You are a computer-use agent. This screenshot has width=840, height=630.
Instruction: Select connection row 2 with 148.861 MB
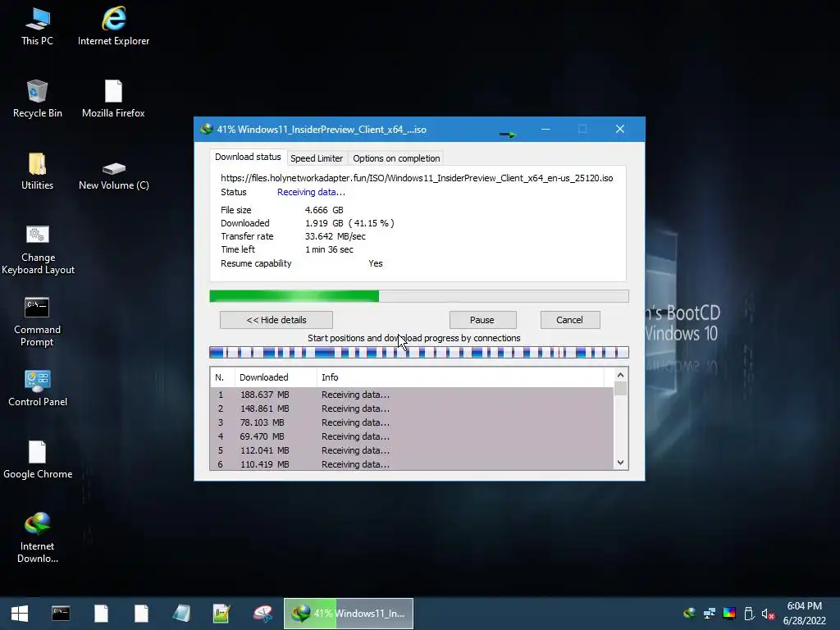pos(412,409)
